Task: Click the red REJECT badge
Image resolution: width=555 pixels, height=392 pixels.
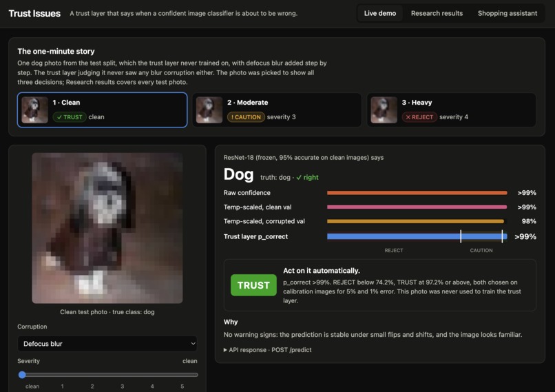Action: click(419, 117)
